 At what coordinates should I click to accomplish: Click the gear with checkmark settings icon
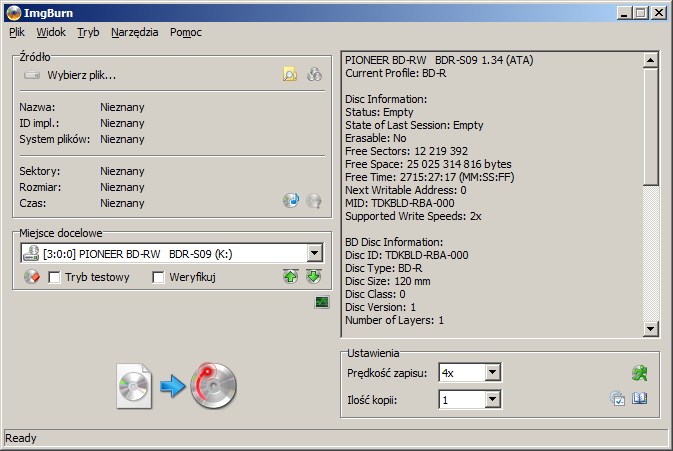[617, 399]
